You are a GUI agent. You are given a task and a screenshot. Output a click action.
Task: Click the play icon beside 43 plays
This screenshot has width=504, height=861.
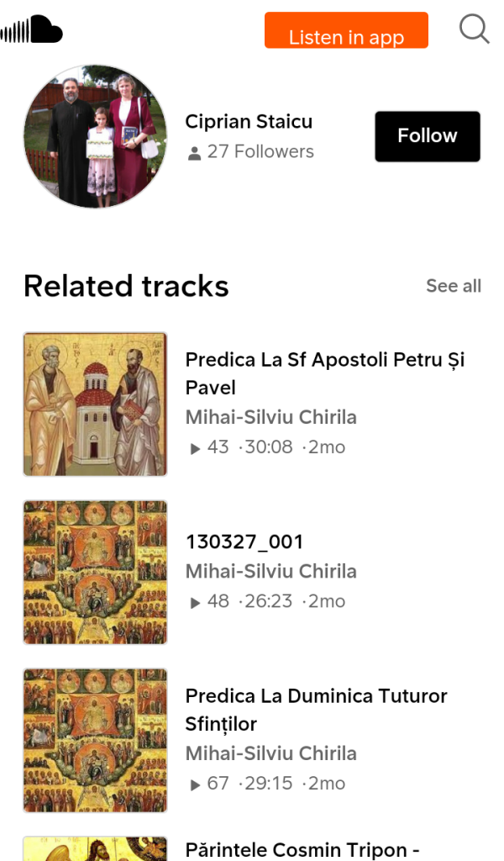pos(196,448)
